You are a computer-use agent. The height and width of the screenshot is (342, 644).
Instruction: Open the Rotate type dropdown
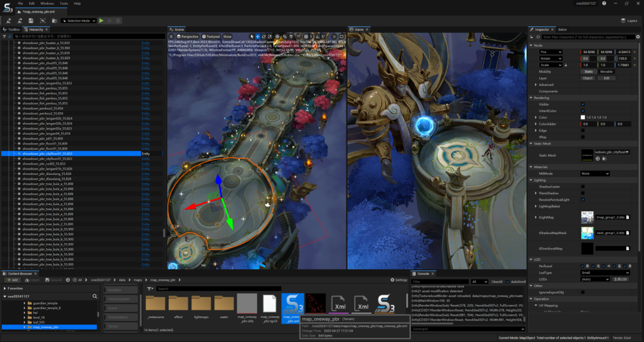pyautogui.click(x=551, y=58)
